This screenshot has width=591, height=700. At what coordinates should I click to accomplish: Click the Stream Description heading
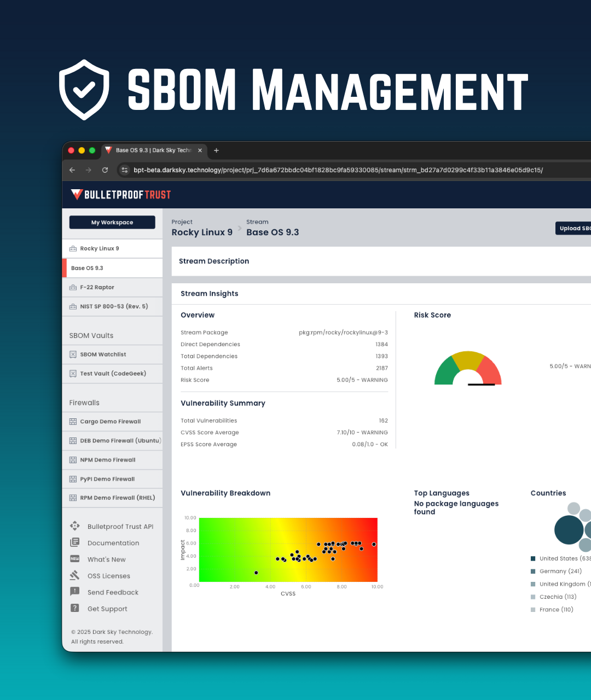214,261
